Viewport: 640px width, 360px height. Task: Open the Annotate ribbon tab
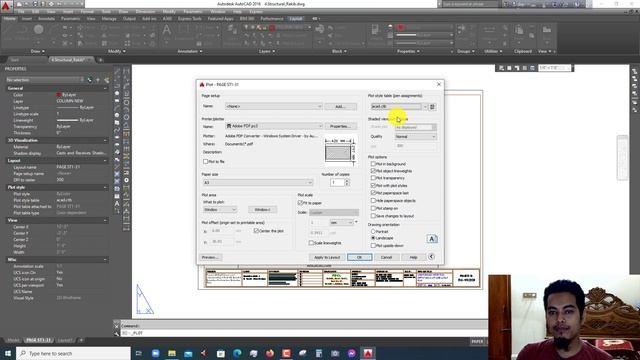46,19
